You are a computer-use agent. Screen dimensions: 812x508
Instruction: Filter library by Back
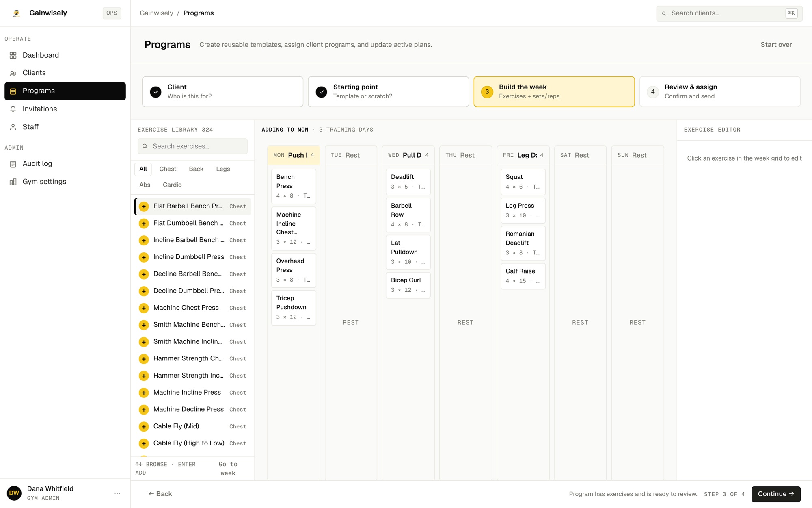196,169
